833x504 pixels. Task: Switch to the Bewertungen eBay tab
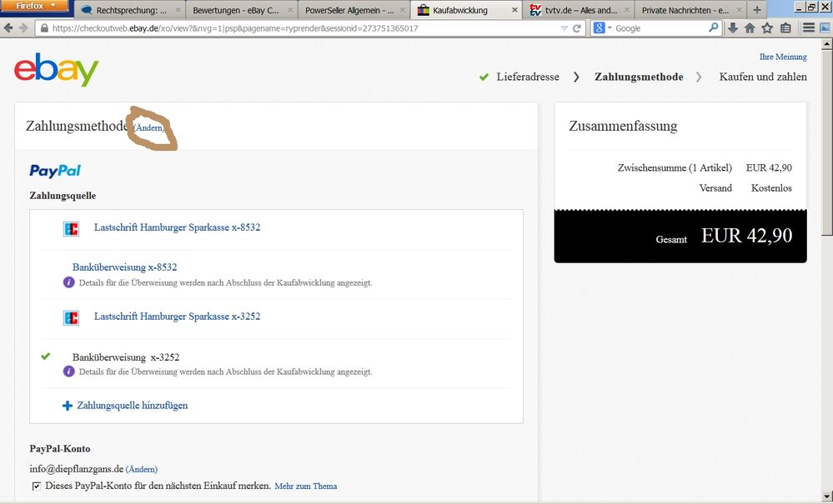click(236, 10)
